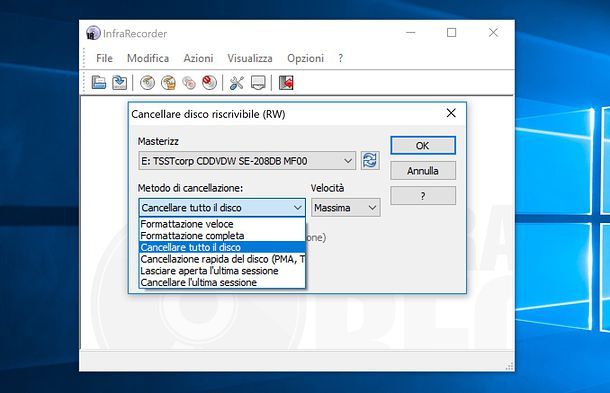Click the Exit icon with red arrow

point(286,82)
